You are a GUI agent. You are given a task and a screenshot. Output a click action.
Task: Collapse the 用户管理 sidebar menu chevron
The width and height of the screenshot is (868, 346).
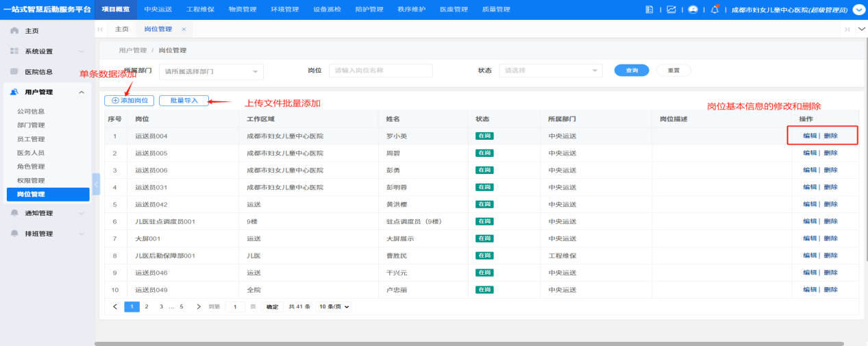tap(82, 92)
